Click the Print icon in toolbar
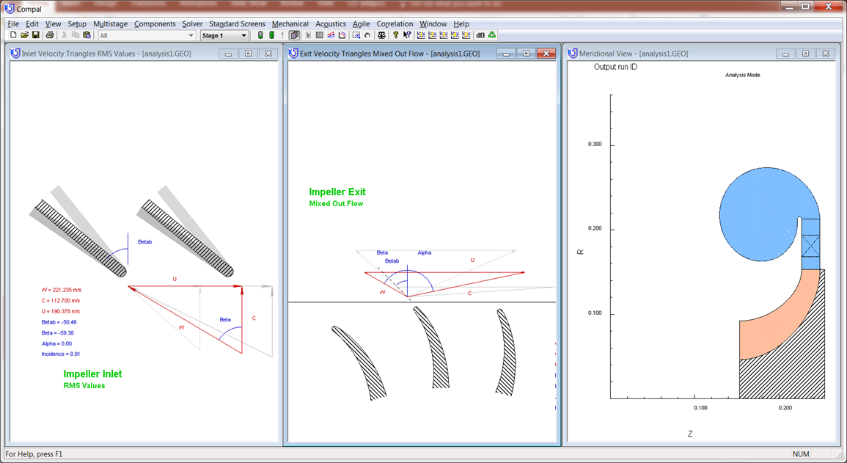847x463 pixels. 50,35
